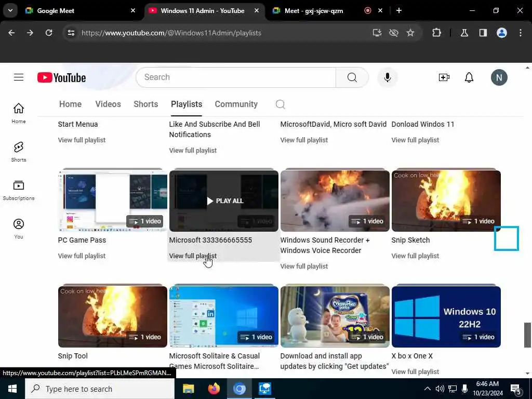Go to Home in the sidebar

pyautogui.click(x=19, y=113)
